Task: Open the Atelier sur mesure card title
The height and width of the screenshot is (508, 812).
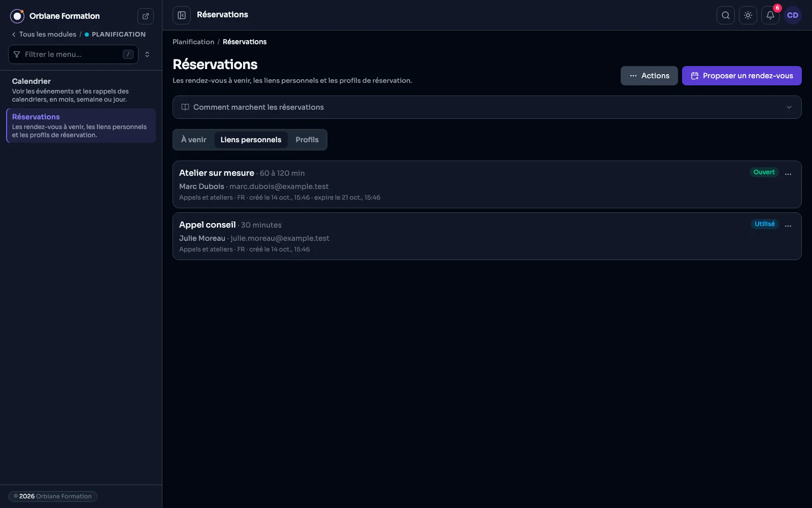Action: [x=217, y=173]
